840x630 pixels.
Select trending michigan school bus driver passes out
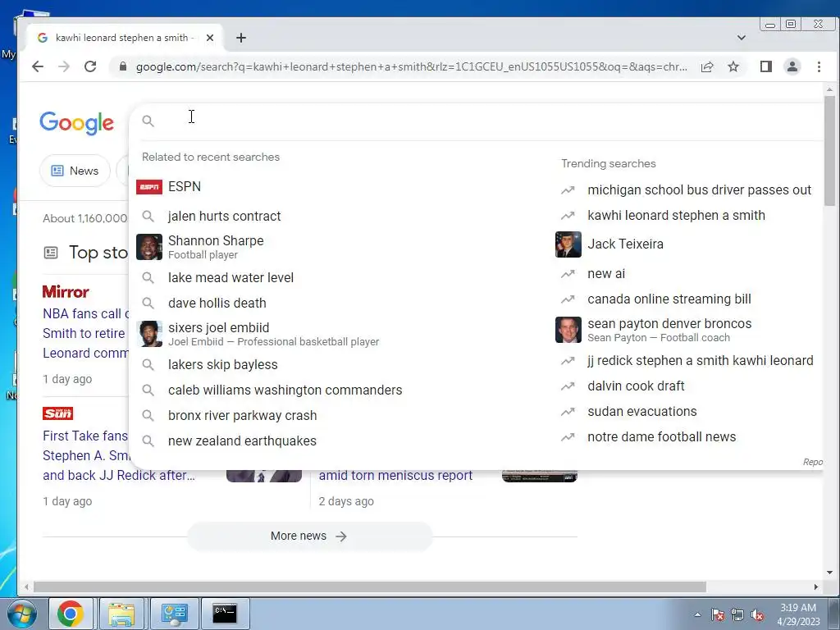[x=687, y=189]
